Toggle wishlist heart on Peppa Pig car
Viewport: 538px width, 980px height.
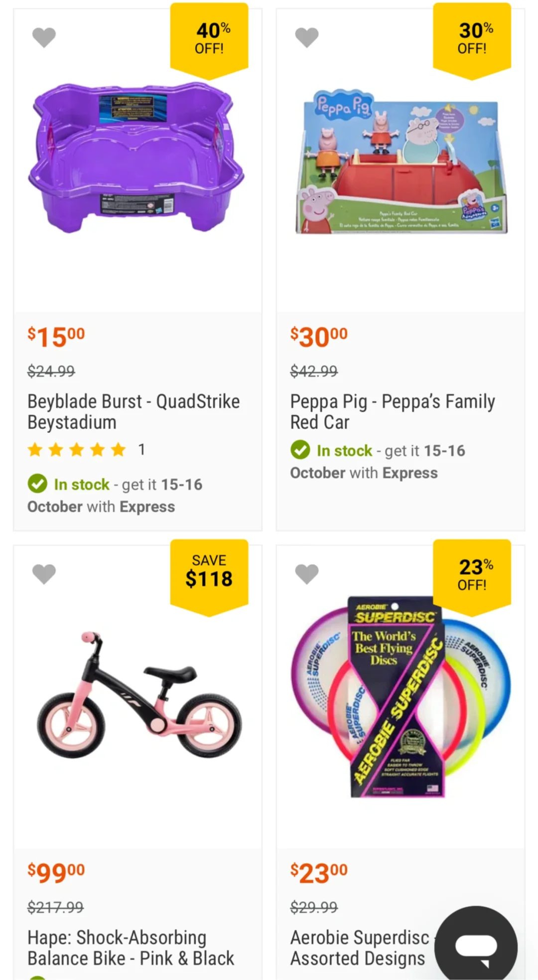point(307,37)
